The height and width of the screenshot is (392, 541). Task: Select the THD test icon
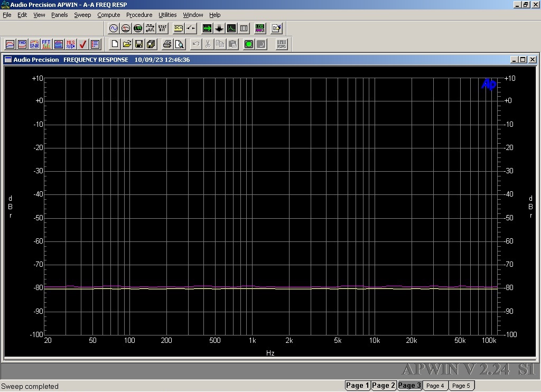22,44
